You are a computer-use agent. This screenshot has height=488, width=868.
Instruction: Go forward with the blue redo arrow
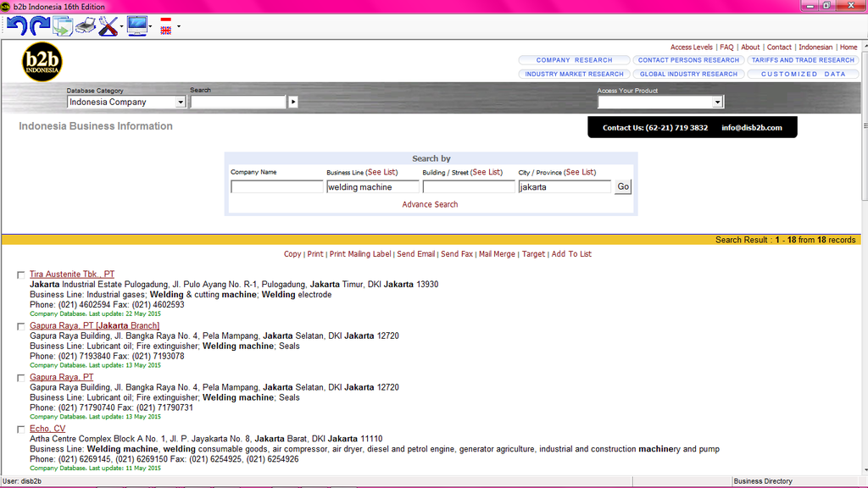coord(39,26)
